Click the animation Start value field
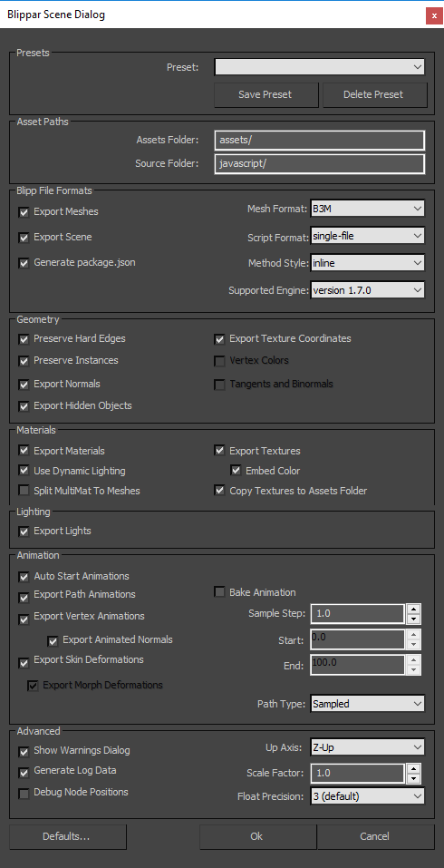444x868 pixels. click(x=357, y=639)
